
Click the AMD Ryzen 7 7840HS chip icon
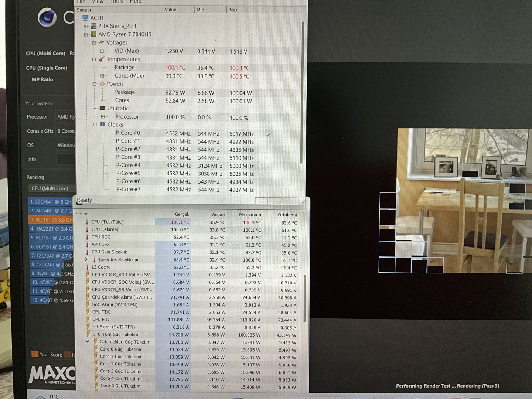pos(93,34)
